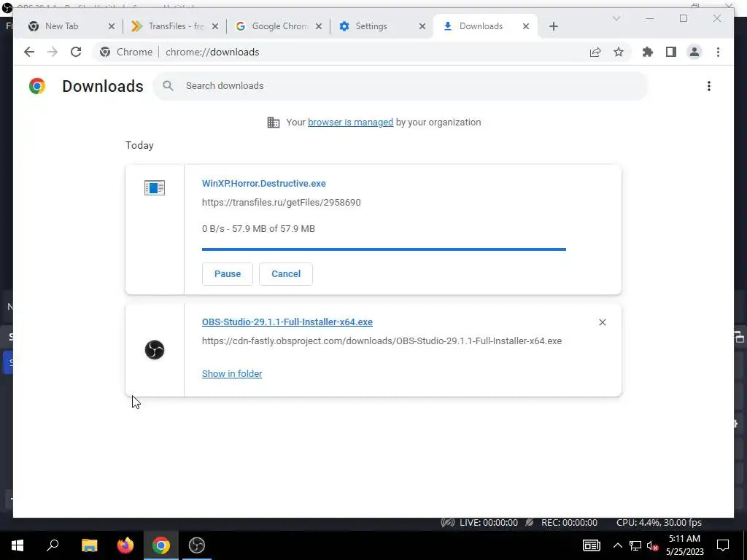Open the WinXP.Horror.Destructive.exe file link

tap(264, 183)
